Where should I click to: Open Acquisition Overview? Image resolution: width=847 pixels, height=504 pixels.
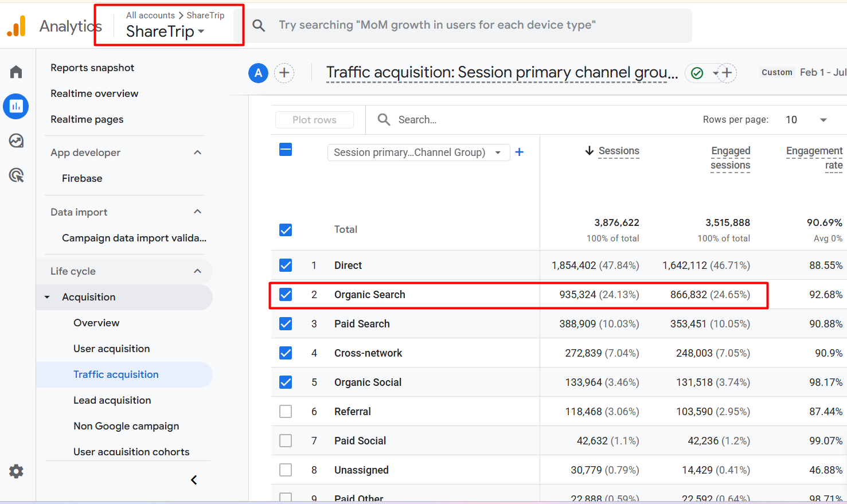point(96,323)
